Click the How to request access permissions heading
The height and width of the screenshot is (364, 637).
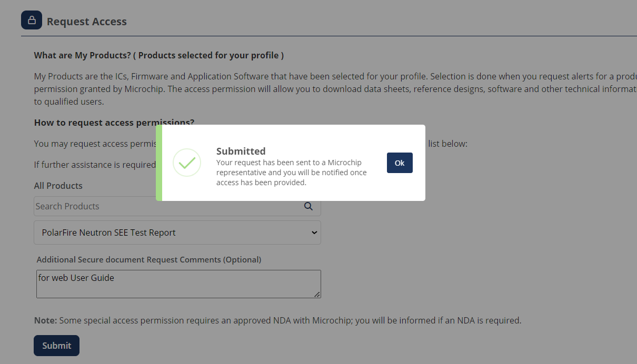[114, 122]
